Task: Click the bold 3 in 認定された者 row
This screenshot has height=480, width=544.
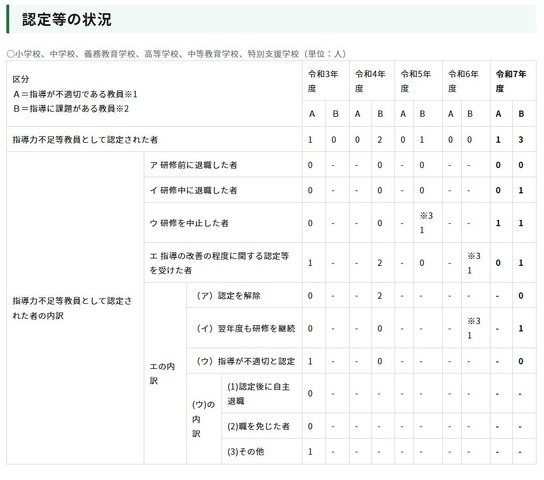Action: (521, 140)
